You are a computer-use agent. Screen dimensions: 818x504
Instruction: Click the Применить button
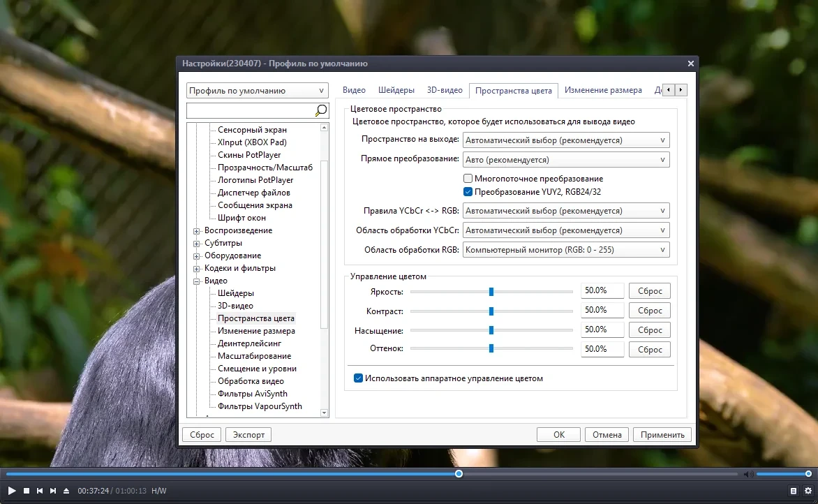(662, 435)
